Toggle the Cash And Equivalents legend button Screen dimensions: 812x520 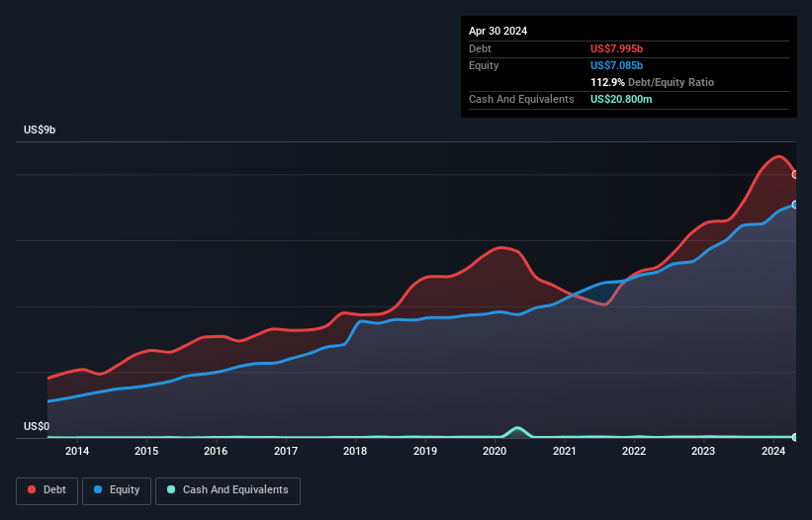pyautogui.click(x=227, y=490)
